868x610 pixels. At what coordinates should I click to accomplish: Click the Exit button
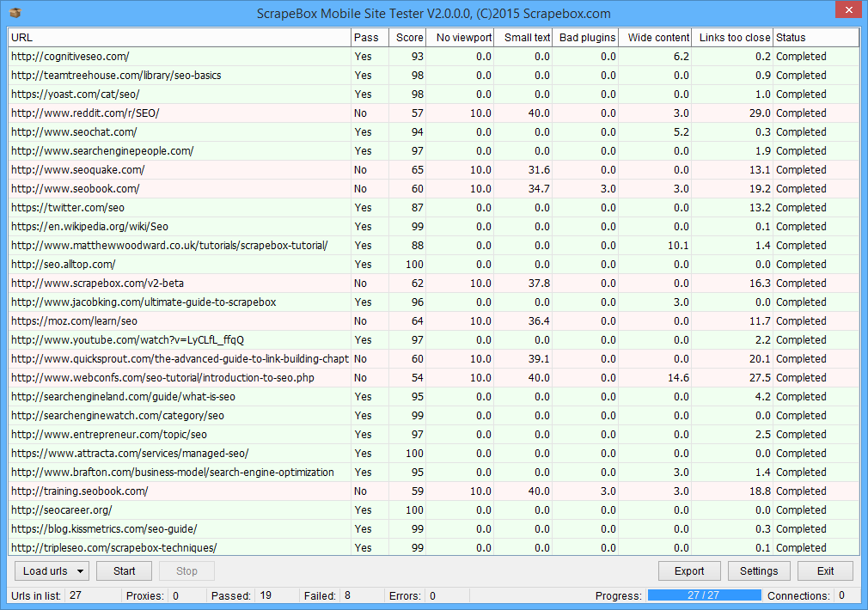tap(825, 571)
